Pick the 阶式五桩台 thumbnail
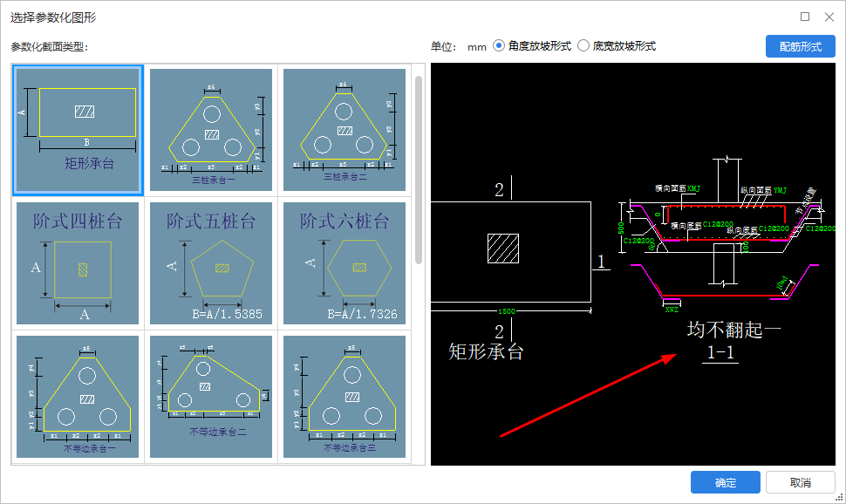Viewport: 846px width, 504px height. click(211, 263)
